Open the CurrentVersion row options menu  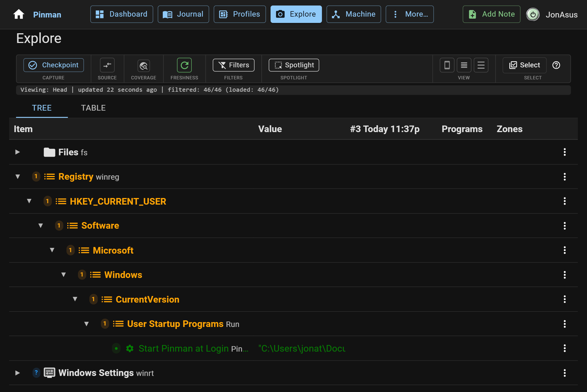point(565,299)
